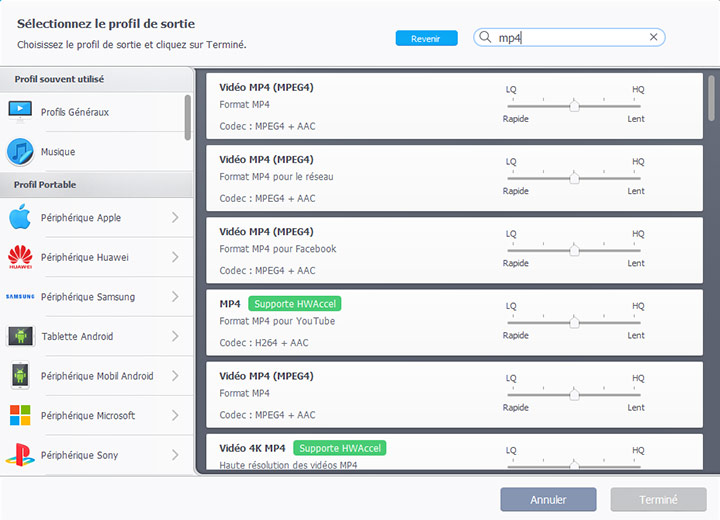Click the profile list vertical scrollbar
The image size is (720, 520).
pyautogui.click(x=711, y=100)
